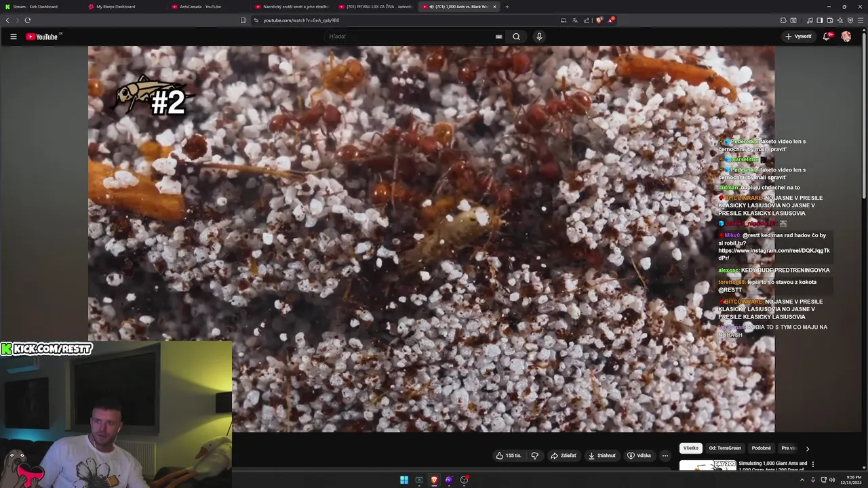Image resolution: width=868 pixels, height=488 pixels.
Task: Open the YouTube account avatar menu
Action: (x=846, y=37)
